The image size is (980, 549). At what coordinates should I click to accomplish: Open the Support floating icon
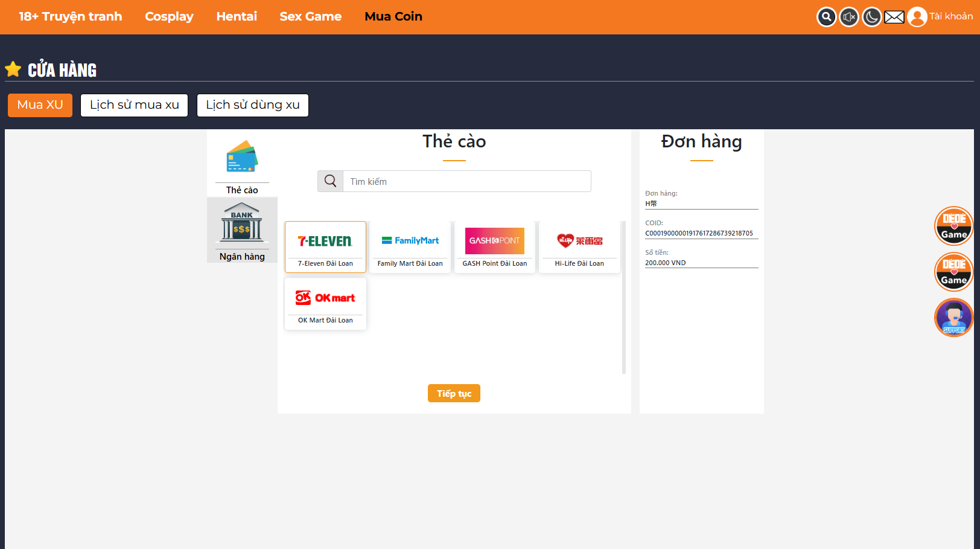coord(953,318)
